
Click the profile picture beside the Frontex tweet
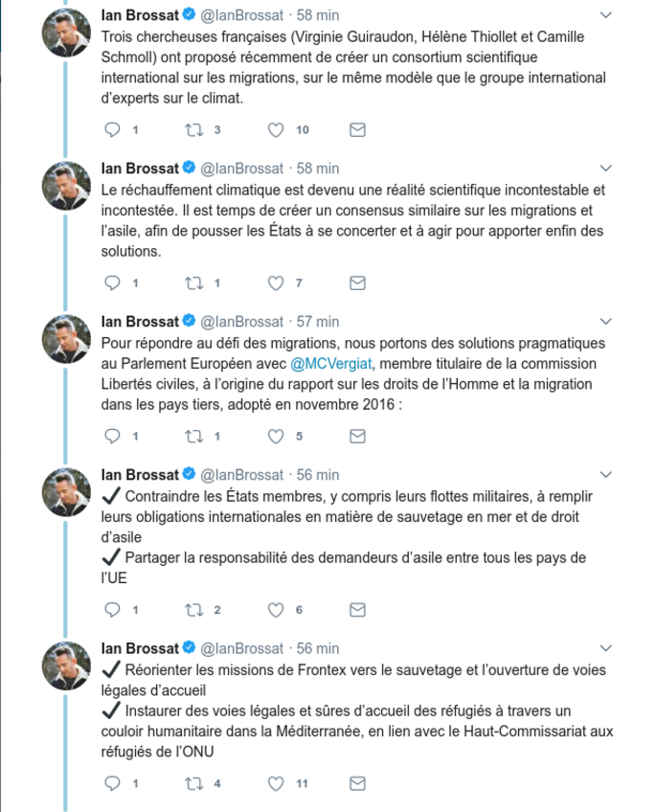click(x=67, y=665)
